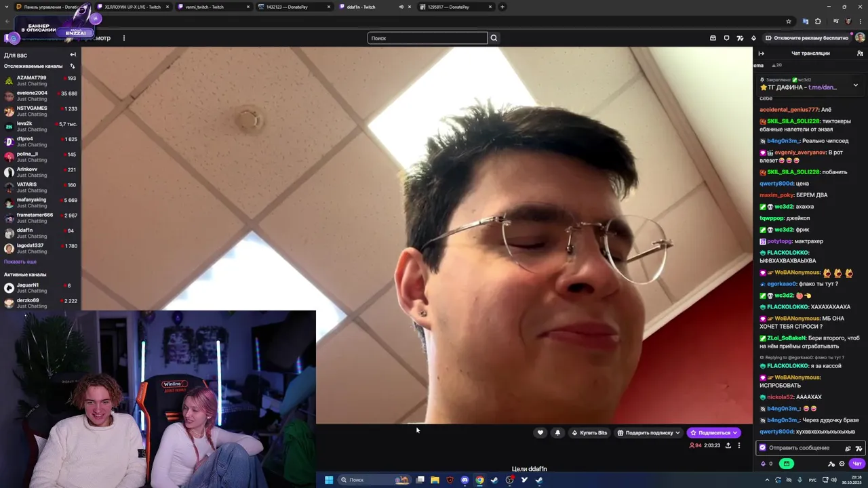The width and height of the screenshot is (868, 488).
Task: Open the t.me/dan... pinned link
Action: 823,87
